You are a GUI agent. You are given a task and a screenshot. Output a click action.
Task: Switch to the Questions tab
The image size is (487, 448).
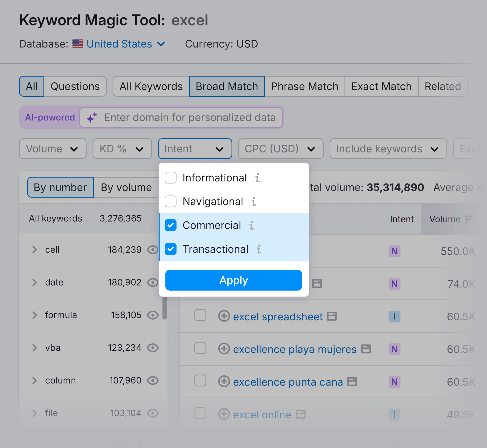pyautogui.click(x=75, y=86)
